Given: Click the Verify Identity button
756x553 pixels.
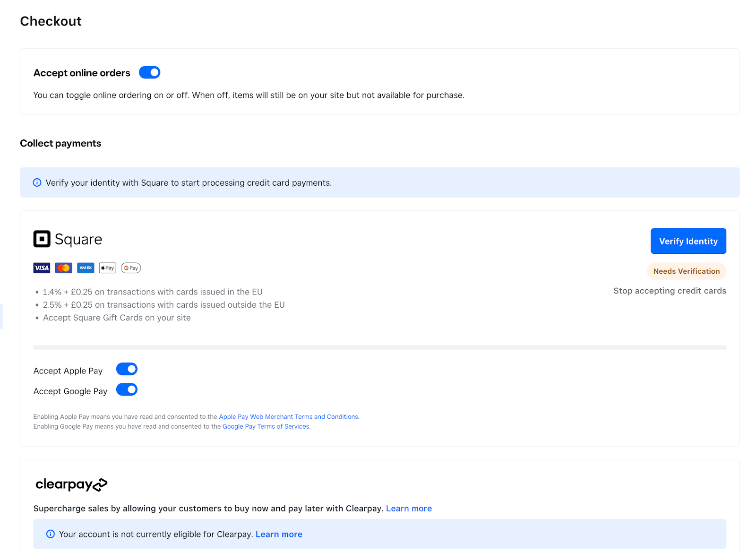Looking at the screenshot, I should click(x=688, y=241).
